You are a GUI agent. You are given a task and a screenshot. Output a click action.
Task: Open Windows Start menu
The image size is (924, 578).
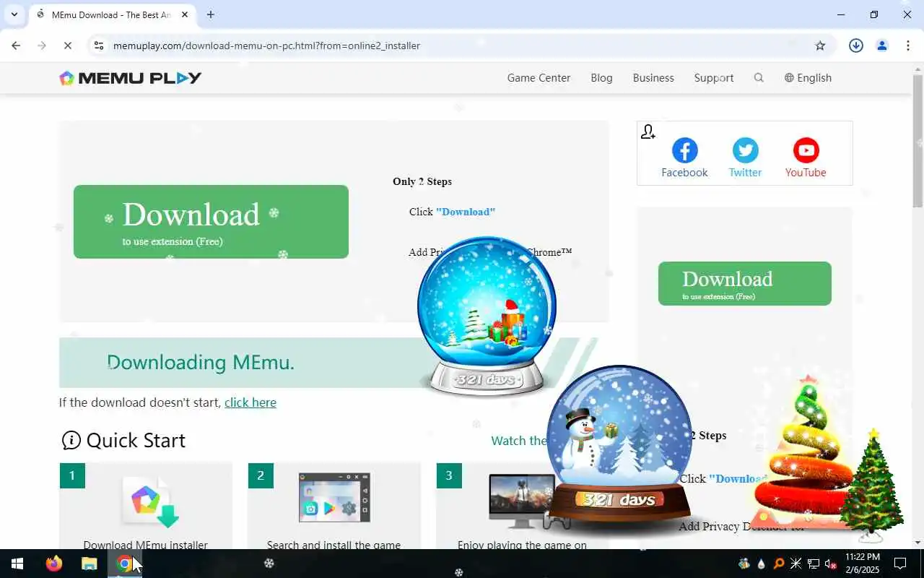pos(17,564)
